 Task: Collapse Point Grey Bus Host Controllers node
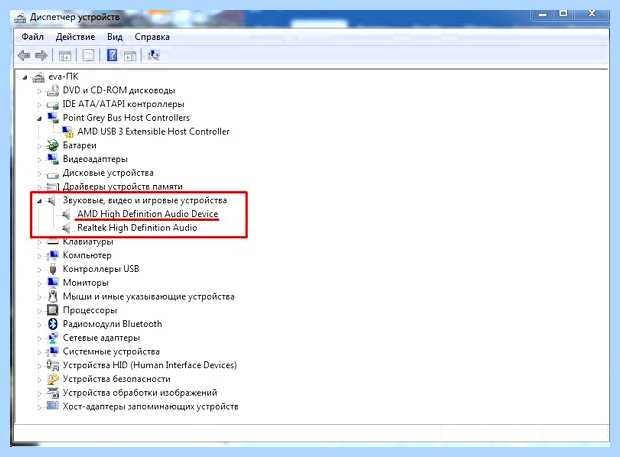point(39,119)
